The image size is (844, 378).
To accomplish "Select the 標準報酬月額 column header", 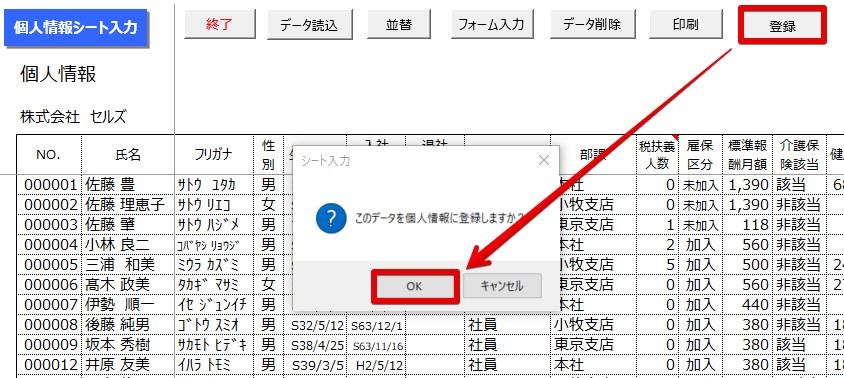I will click(747, 155).
